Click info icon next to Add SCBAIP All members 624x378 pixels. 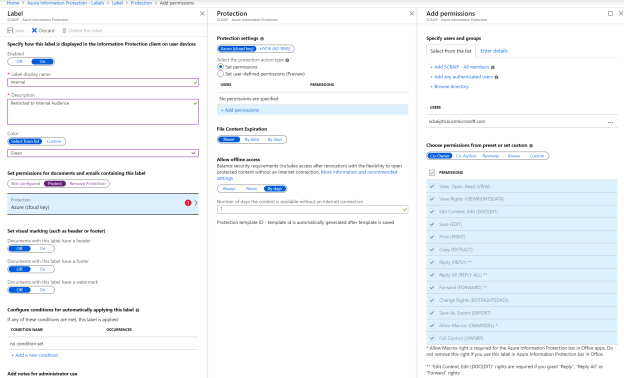pos(493,67)
